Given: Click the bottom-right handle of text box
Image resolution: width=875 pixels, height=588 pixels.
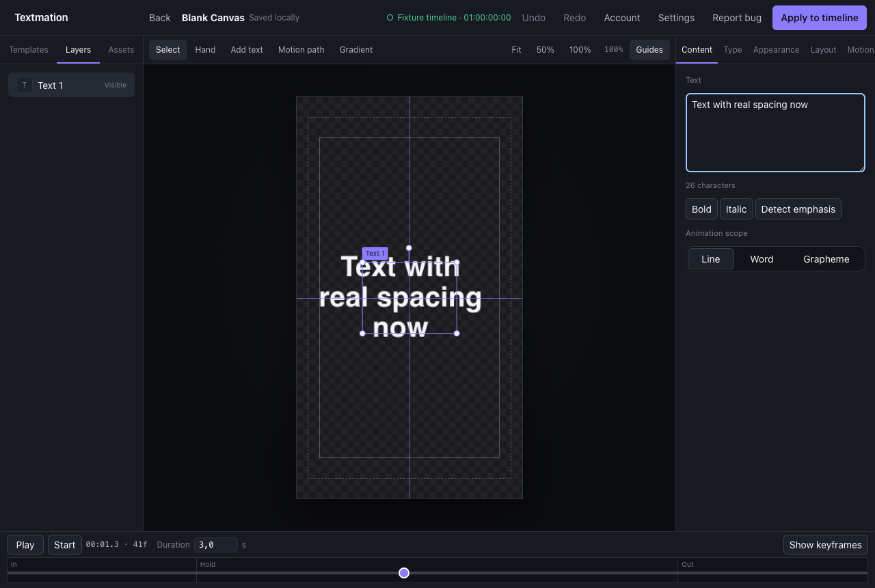Looking at the screenshot, I should point(457,334).
